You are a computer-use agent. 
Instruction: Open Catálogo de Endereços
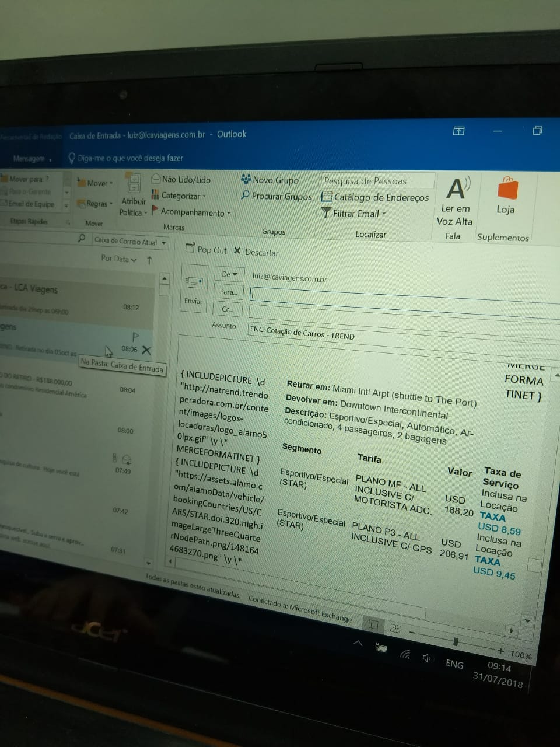click(376, 197)
